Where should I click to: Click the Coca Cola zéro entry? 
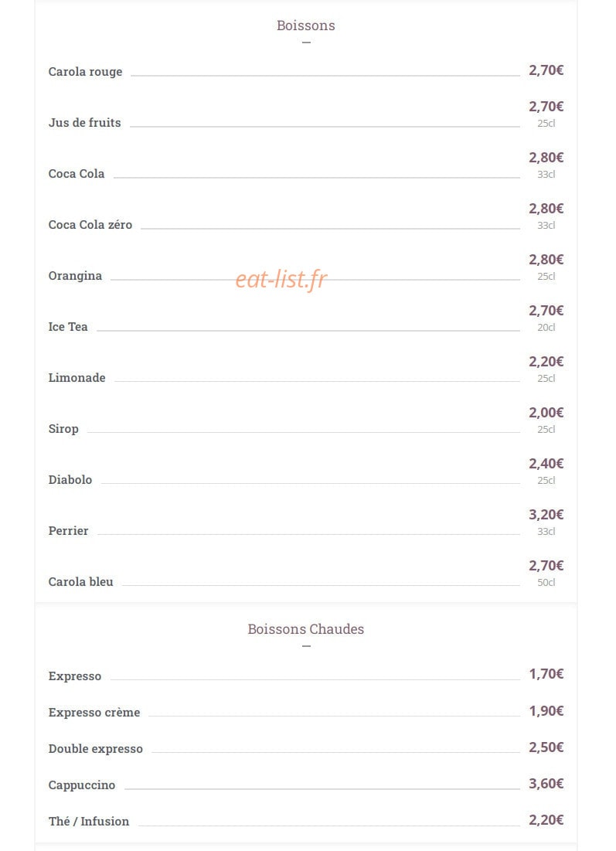(x=90, y=225)
